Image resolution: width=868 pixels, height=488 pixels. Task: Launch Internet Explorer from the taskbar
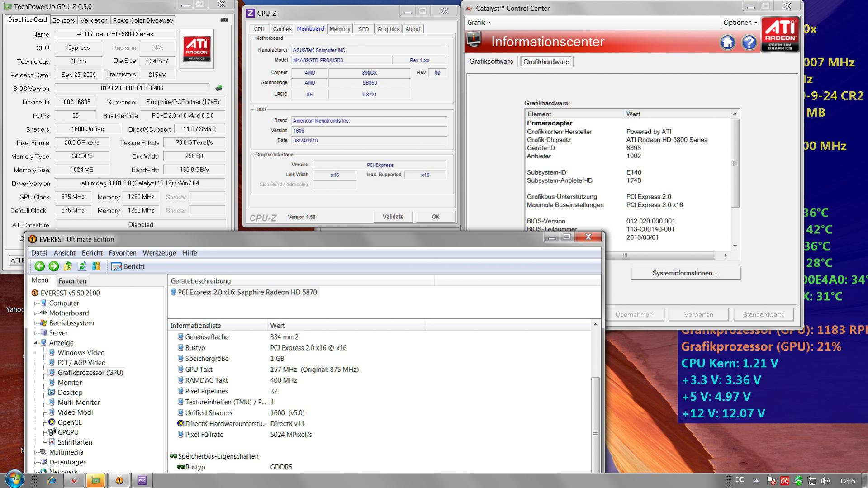[52, 480]
